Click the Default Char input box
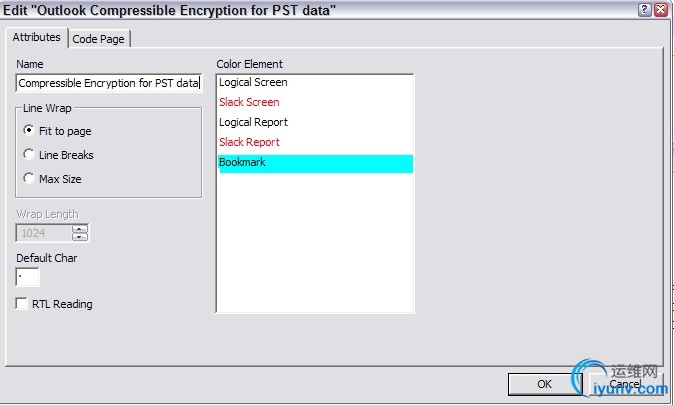Screen dimensions: 674x405 [28, 277]
